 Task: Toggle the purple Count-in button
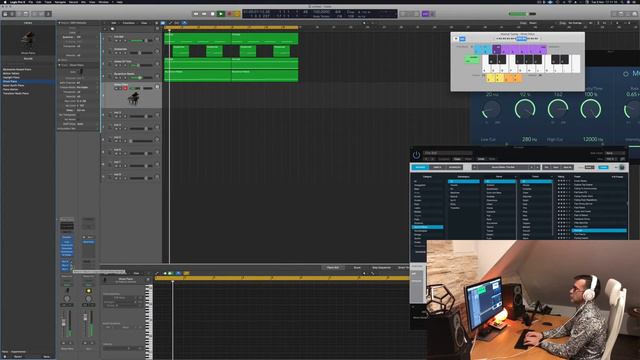click(x=425, y=14)
